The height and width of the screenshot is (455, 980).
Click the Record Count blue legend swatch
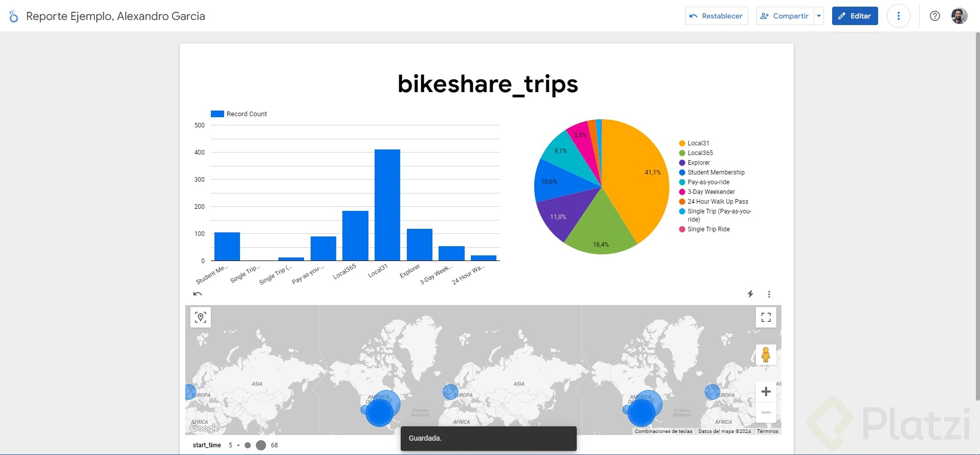tap(217, 114)
